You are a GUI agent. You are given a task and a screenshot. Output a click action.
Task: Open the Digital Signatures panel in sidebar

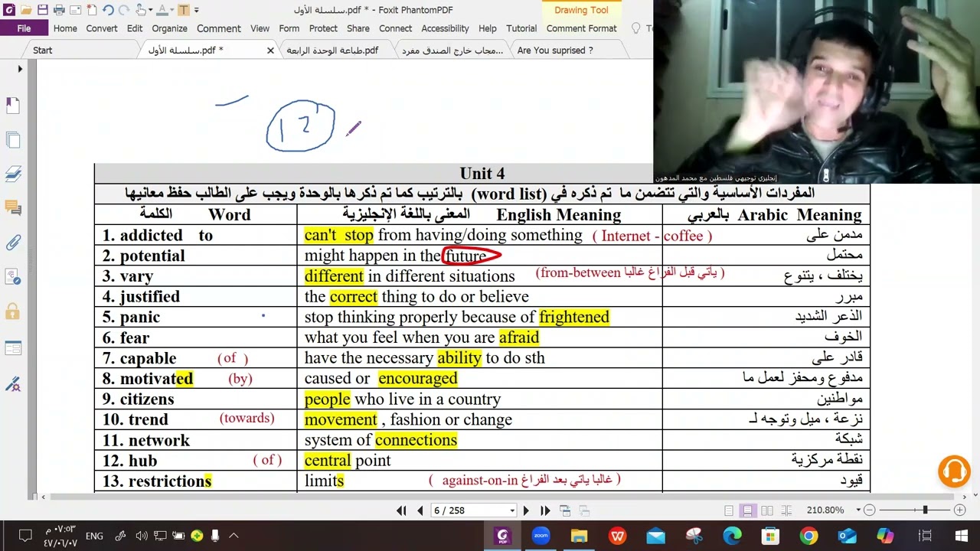click(x=12, y=383)
